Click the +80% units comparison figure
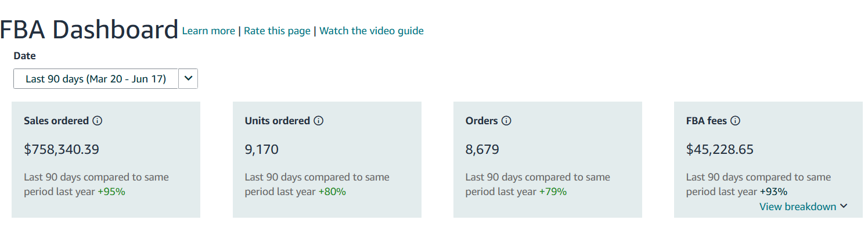This screenshot has height=245, width=868. tap(332, 192)
